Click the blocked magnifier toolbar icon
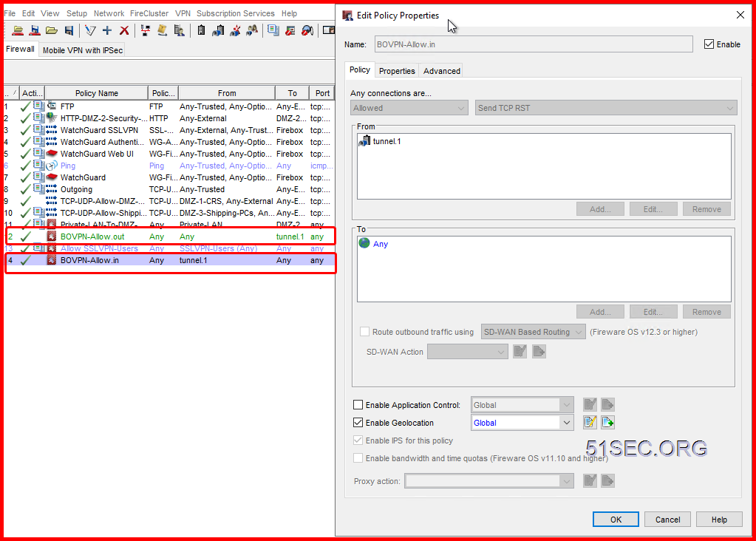The width and height of the screenshot is (756, 541). (x=307, y=30)
